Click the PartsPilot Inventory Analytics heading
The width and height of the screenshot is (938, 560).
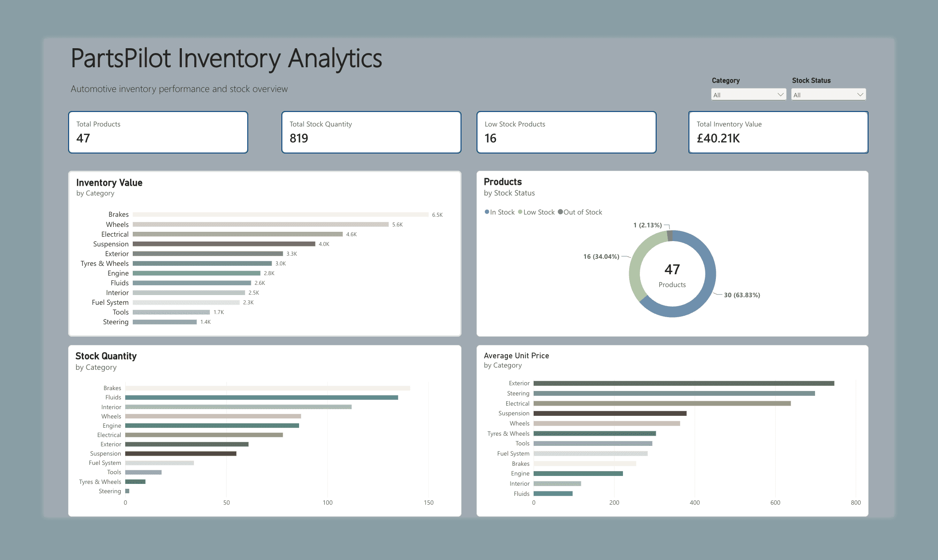click(x=227, y=58)
